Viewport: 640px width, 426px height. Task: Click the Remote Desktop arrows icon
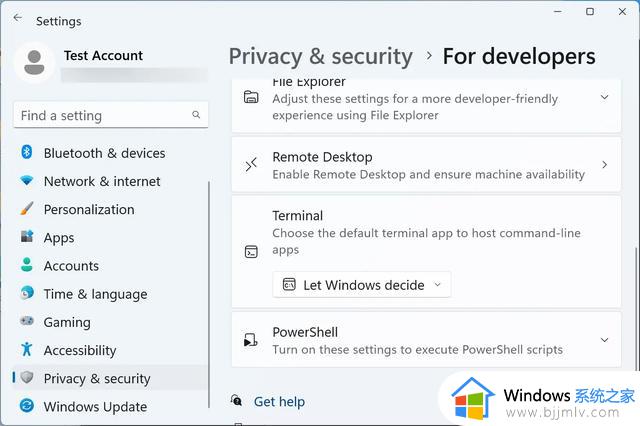click(251, 164)
